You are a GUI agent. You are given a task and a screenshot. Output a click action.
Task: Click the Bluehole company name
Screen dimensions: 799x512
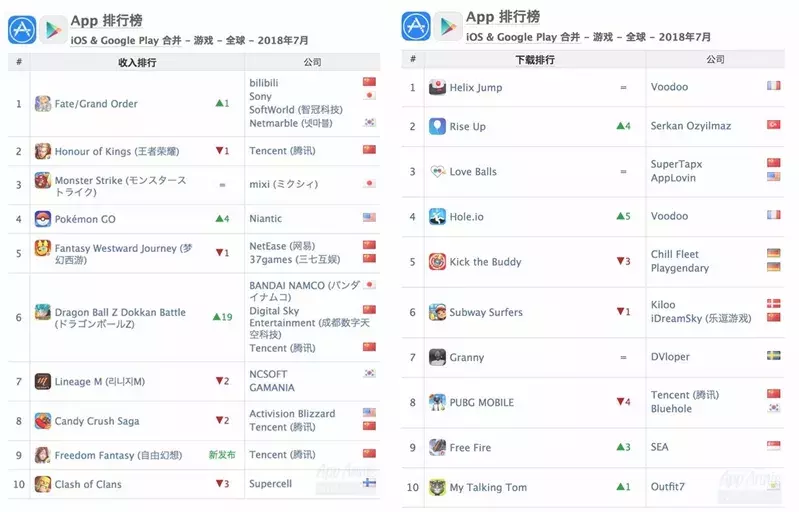(671, 409)
